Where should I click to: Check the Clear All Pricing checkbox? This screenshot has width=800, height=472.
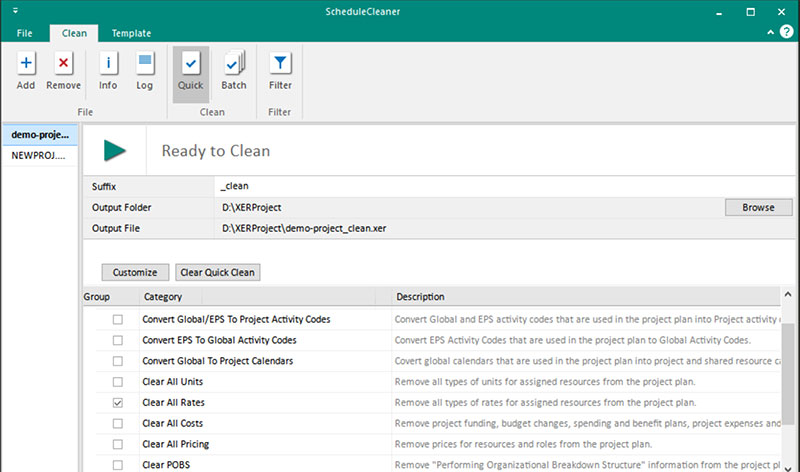pos(118,444)
